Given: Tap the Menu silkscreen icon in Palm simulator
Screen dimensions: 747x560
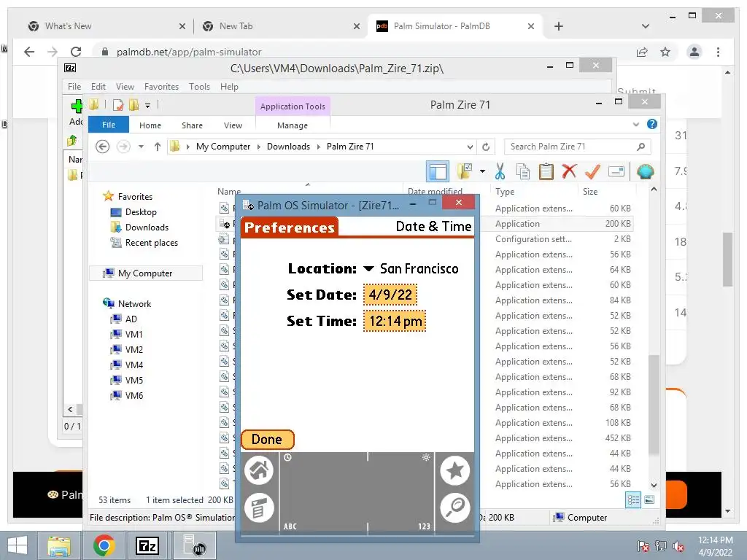Looking at the screenshot, I should pyautogui.click(x=259, y=507).
